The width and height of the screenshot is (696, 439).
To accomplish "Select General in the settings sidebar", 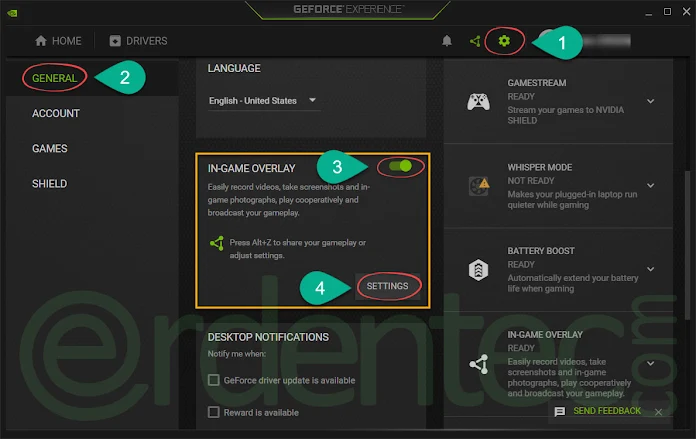I will (54, 78).
